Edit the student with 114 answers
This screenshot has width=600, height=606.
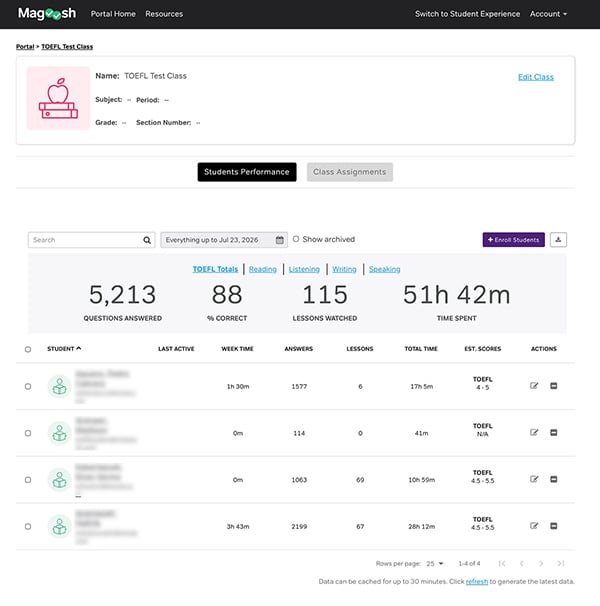(534, 432)
